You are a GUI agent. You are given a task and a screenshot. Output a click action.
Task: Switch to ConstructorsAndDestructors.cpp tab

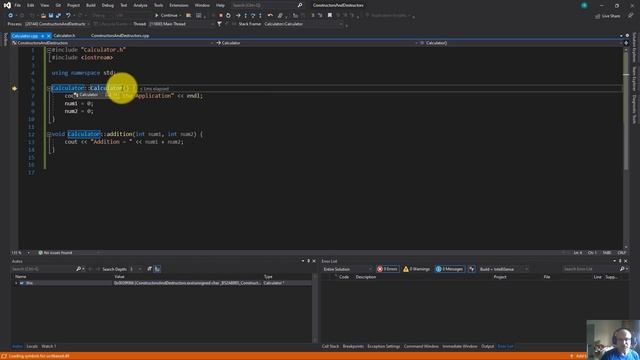(x=120, y=36)
